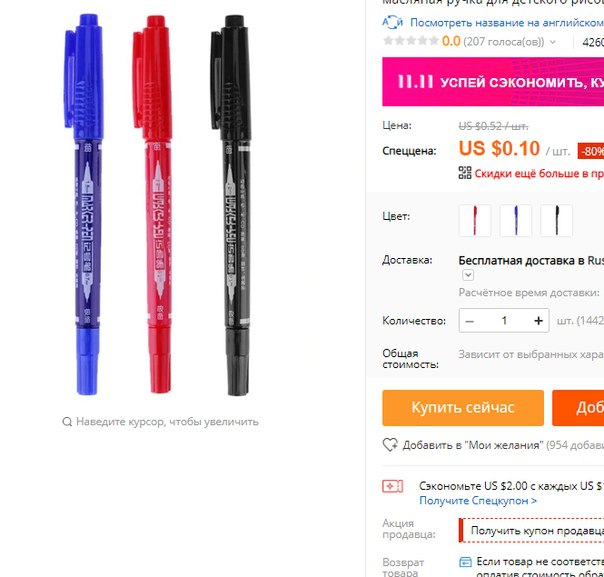Click the quantity input field
Screen dimensions: 604x577
point(504,321)
